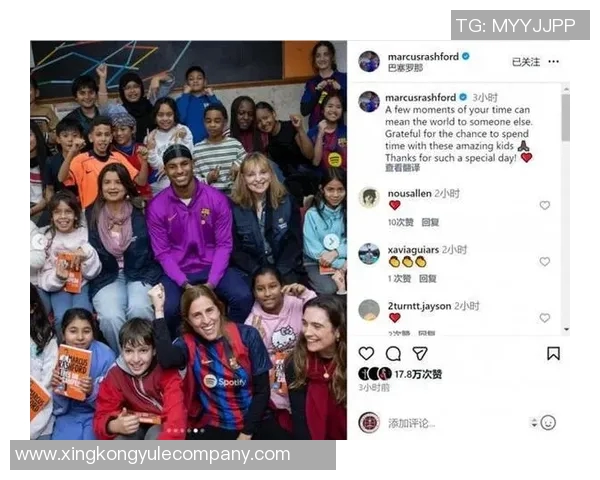The image size is (600, 480).
Task: Save post with bookmark icon
Action: (553, 353)
